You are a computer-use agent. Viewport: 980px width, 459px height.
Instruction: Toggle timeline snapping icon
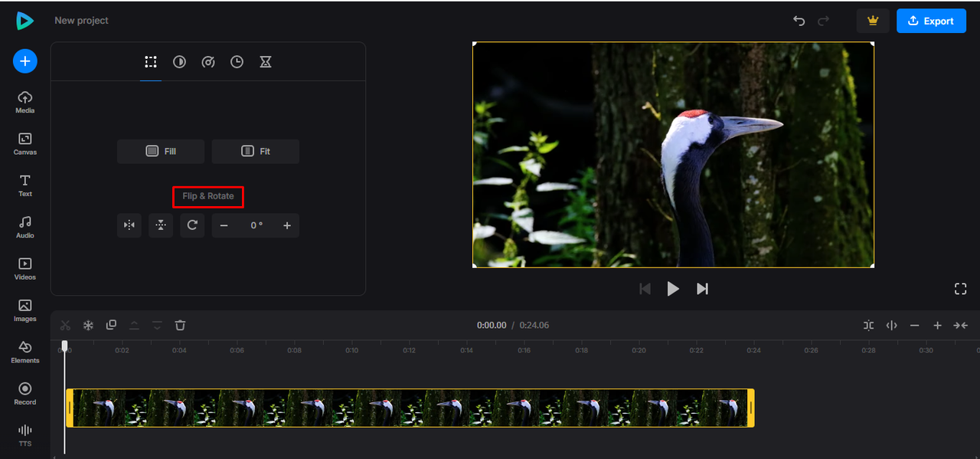coord(868,325)
